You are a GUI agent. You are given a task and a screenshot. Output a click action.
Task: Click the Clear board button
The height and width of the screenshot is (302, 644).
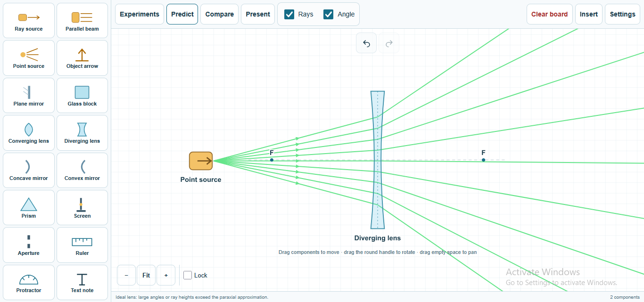pos(550,14)
